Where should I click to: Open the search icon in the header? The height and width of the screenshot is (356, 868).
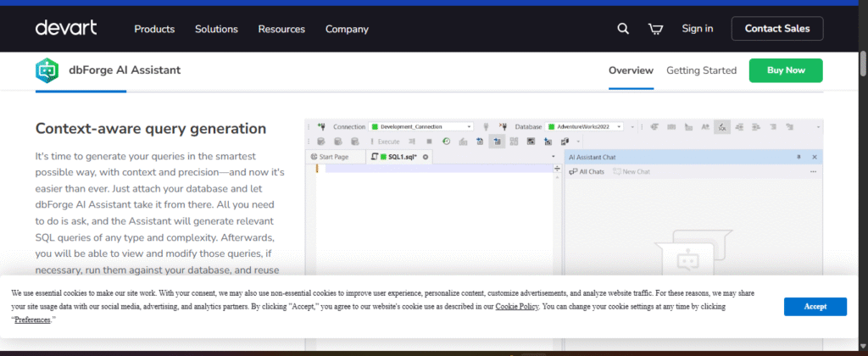[623, 29]
